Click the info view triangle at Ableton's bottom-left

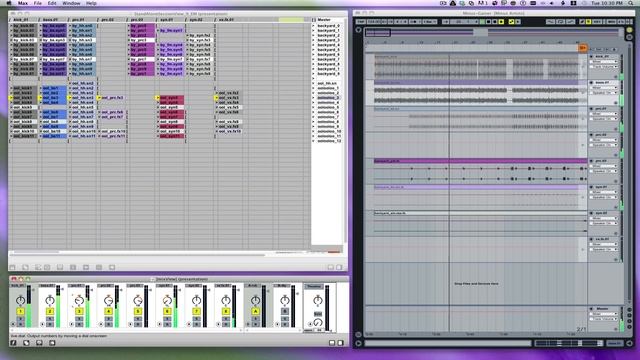coord(358,343)
